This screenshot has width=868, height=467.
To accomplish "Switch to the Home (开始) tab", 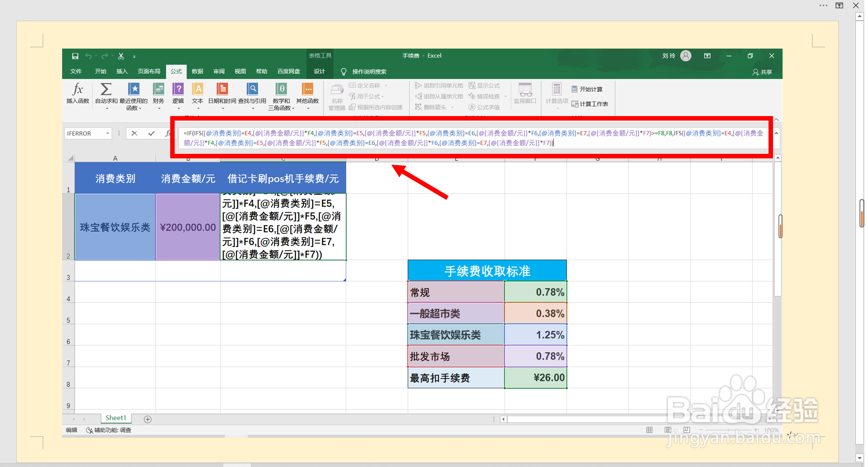I will [100, 72].
